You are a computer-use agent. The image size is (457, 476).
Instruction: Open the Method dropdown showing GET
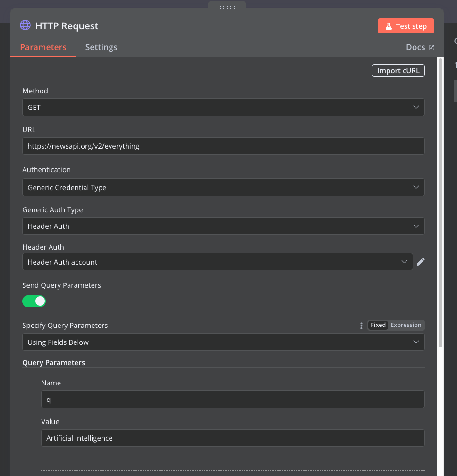[x=223, y=107]
